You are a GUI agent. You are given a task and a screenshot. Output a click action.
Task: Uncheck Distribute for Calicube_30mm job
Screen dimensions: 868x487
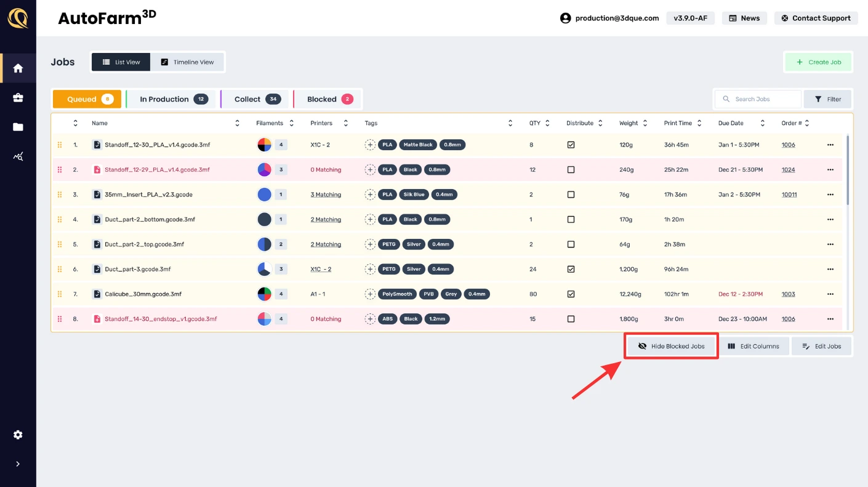(571, 294)
